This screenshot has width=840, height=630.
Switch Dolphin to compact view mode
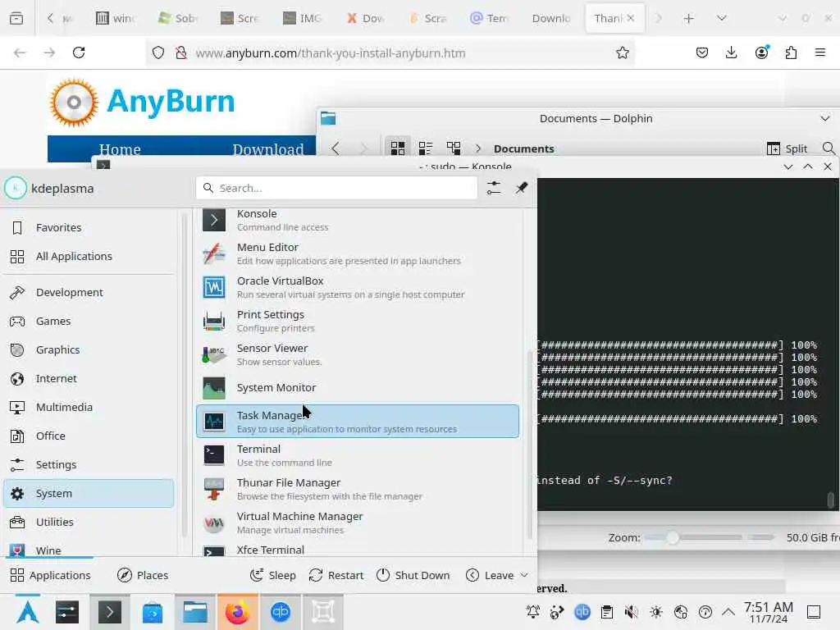pos(426,148)
